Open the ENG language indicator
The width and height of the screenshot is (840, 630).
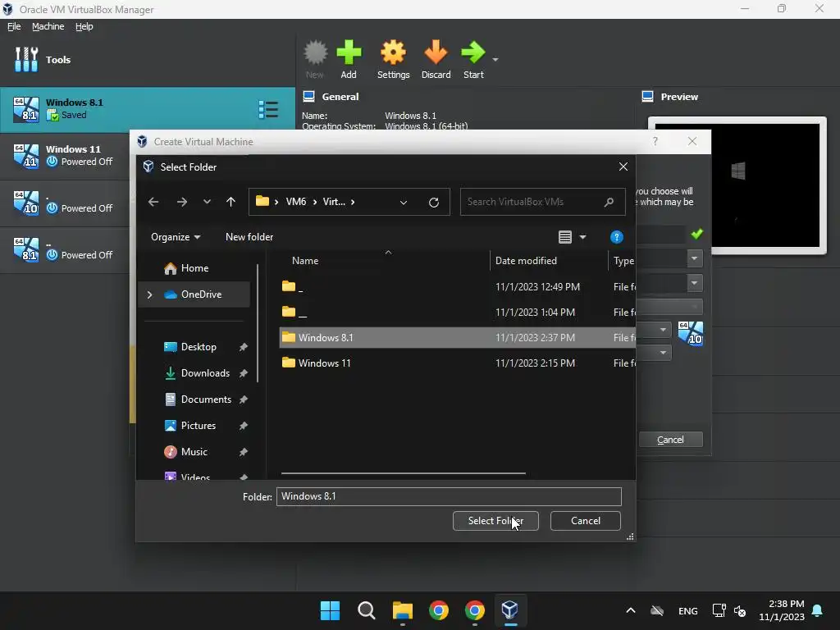[x=688, y=611]
